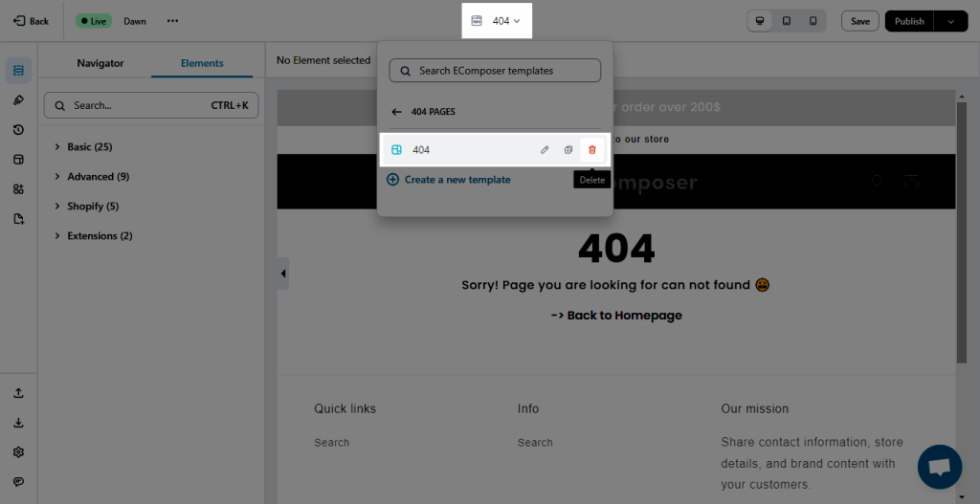Click the Save button
980x504 pixels.
tap(860, 21)
